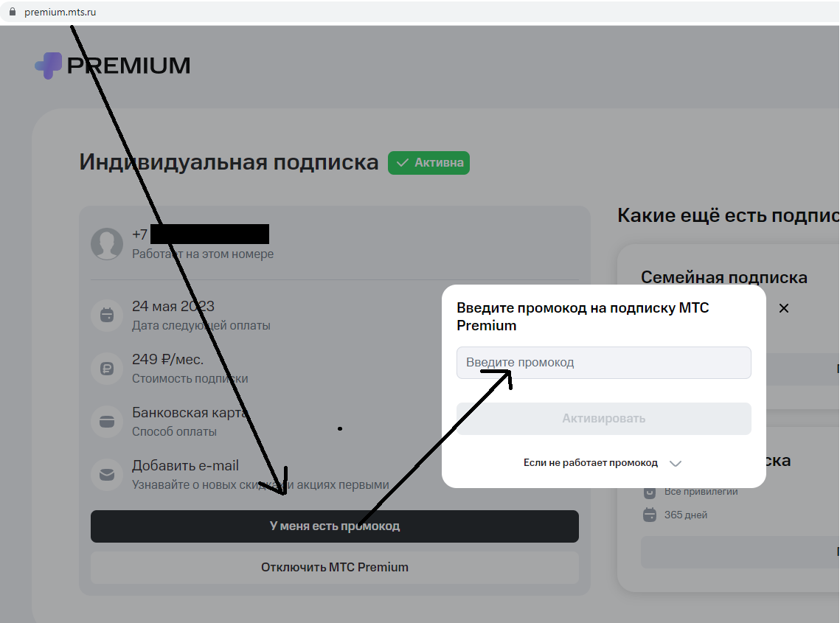The width and height of the screenshot is (840, 623).
Task: Click calendar icon beside 365 дней
Action: tap(650, 515)
